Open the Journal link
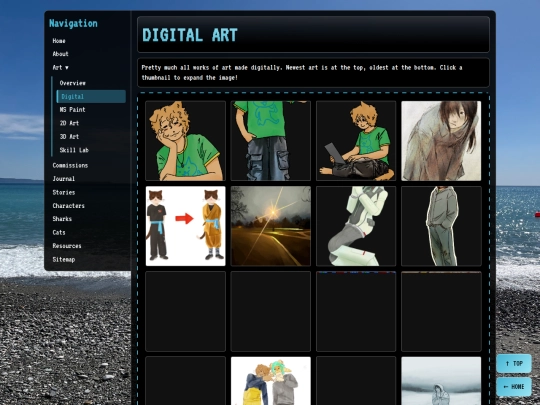Screen dimensions: 540x405 pos(64,179)
